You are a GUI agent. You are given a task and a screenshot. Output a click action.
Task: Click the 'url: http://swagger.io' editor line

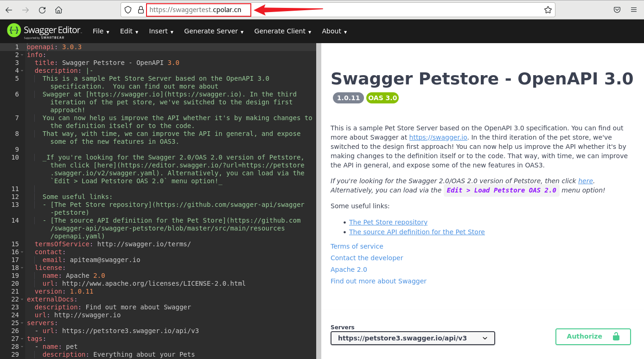click(x=77, y=315)
